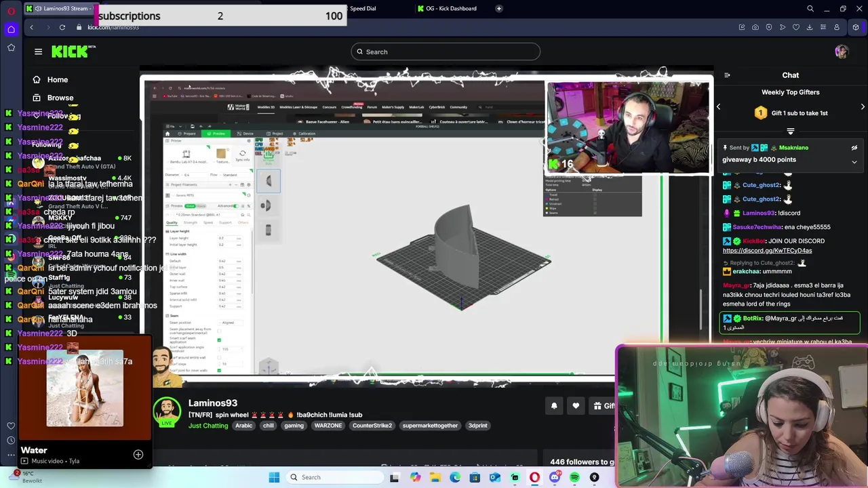Image resolution: width=868 pixels, height=488 pixels.
Task: Open a new browser tab
Action: pos(499,8)
